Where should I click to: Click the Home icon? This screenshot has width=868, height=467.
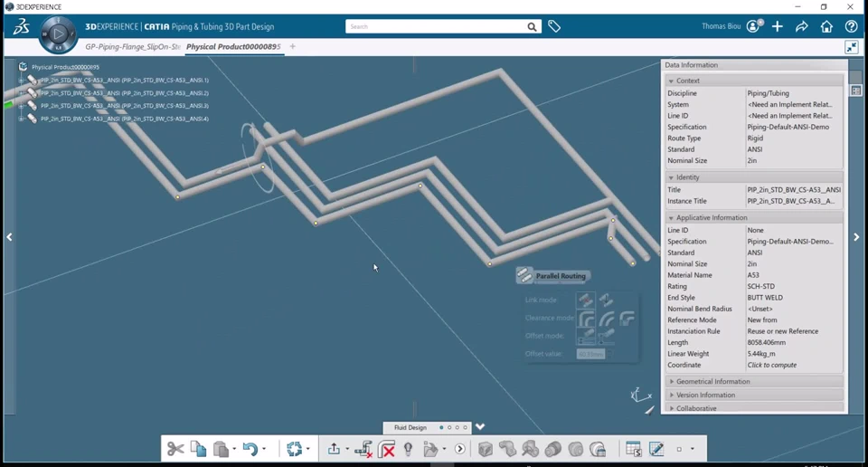(826, 26)
